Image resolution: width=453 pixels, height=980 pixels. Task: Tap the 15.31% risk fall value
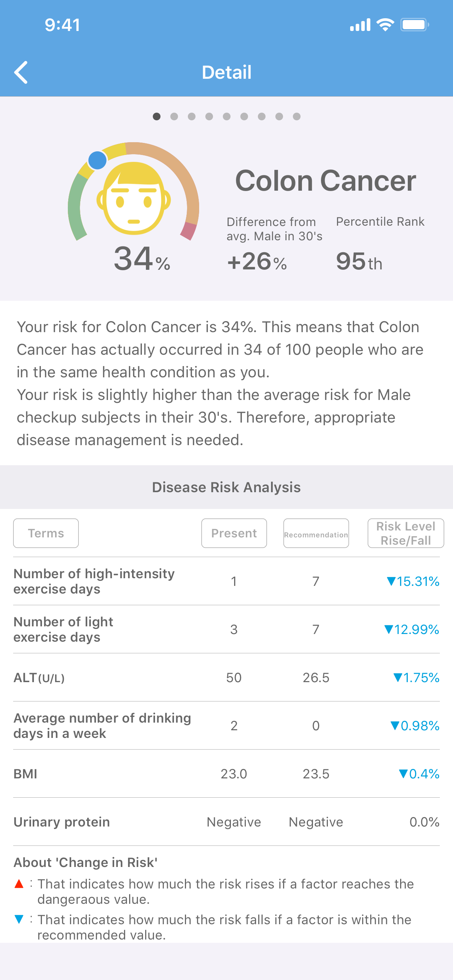413,581
